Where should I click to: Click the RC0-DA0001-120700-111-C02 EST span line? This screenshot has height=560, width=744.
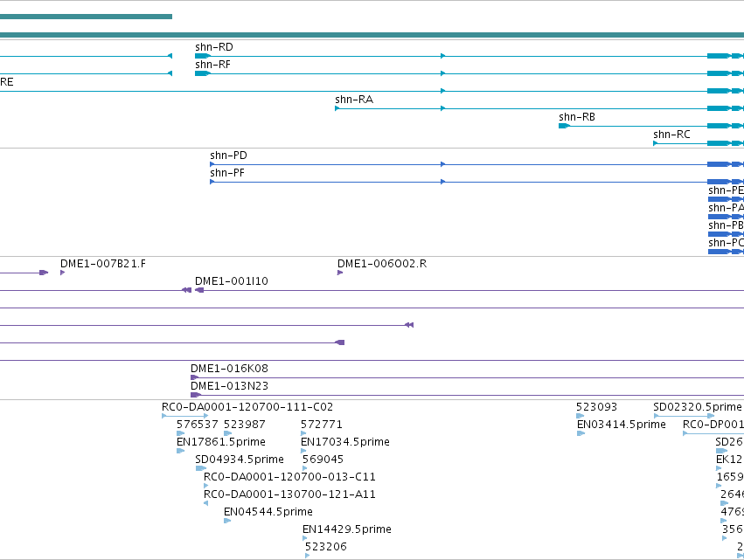point(185,416)
